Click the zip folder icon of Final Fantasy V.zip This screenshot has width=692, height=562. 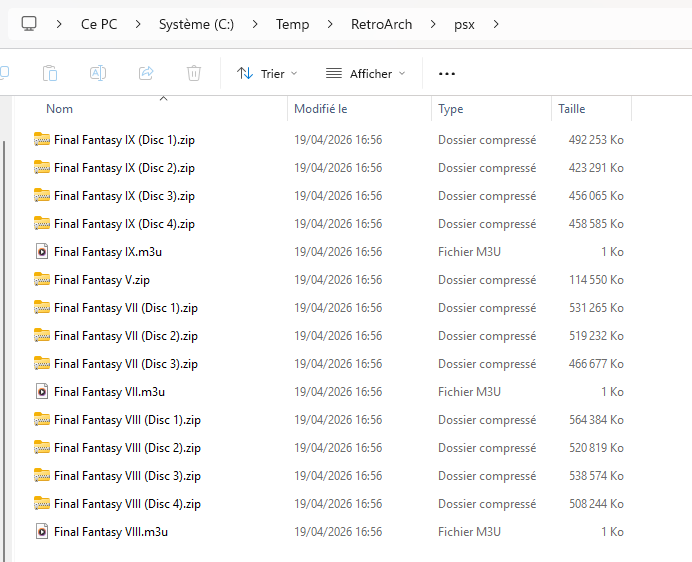[x=41, y=280]
